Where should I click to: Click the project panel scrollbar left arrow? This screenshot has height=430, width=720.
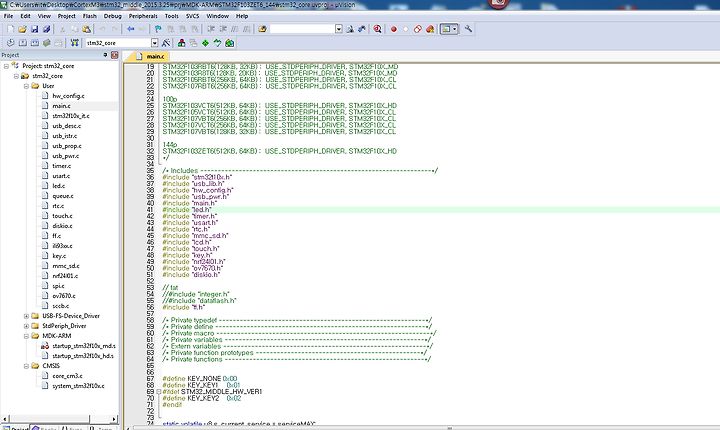[x=5, y=419]
